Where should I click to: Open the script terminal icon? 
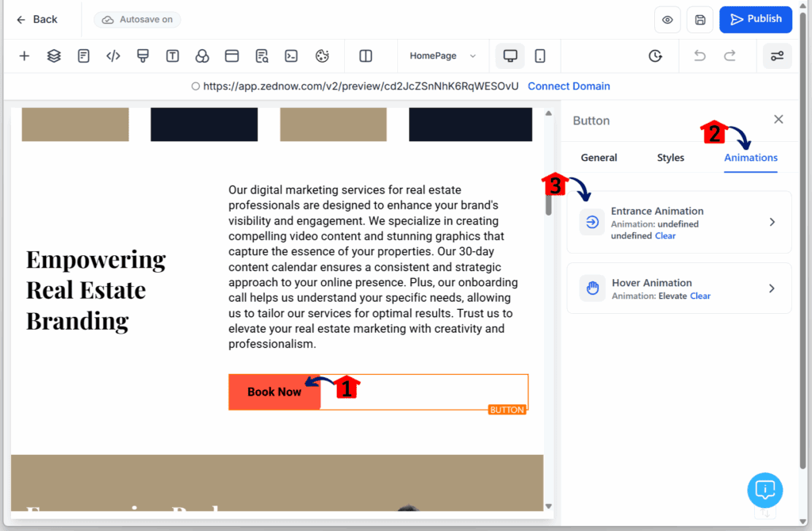(291, 56)
